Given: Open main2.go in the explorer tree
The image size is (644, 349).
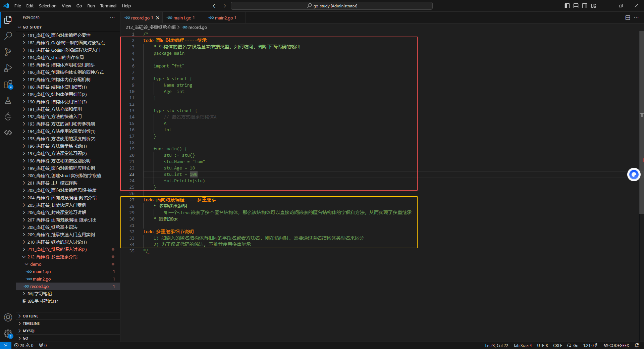Looking at the screenshot, I should 68,279.
